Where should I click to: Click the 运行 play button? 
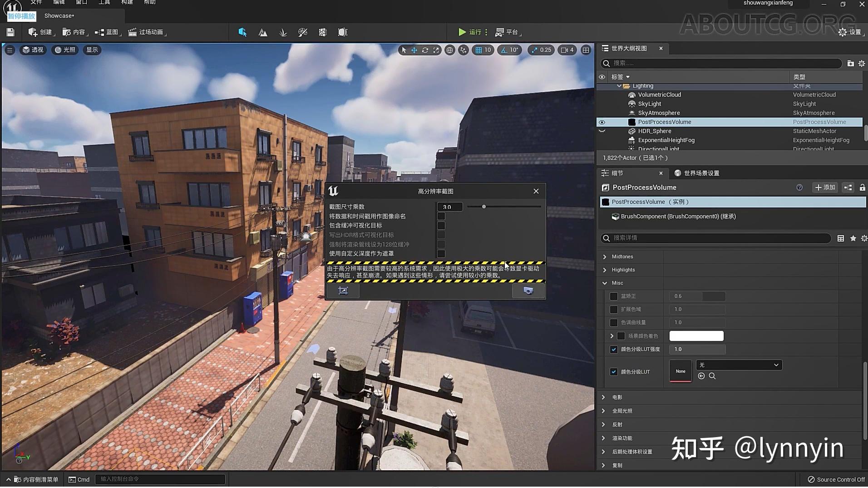pos(462,32)
